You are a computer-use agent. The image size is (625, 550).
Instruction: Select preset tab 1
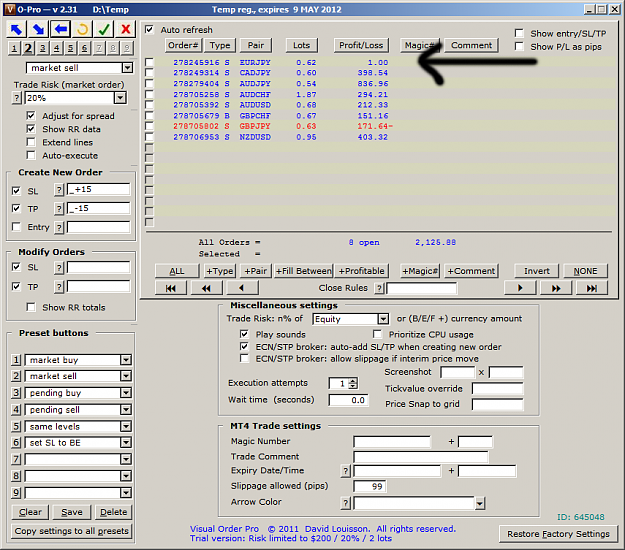coord(14,48)
